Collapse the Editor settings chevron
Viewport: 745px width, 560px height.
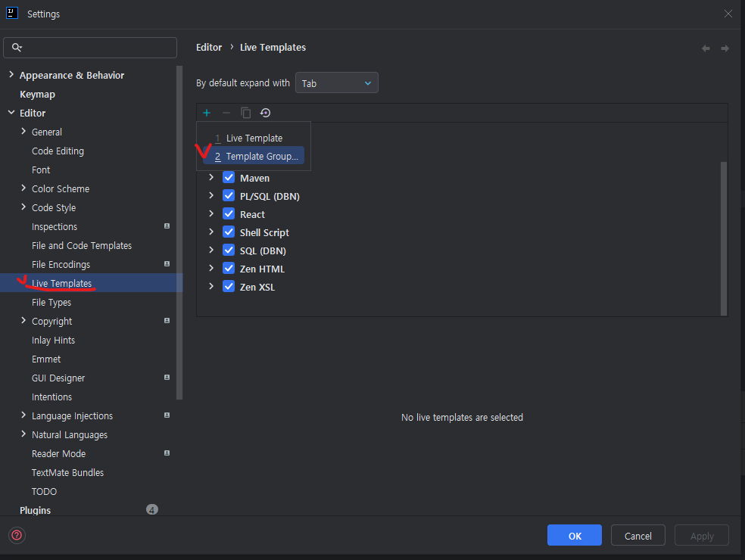pos(11,113)
